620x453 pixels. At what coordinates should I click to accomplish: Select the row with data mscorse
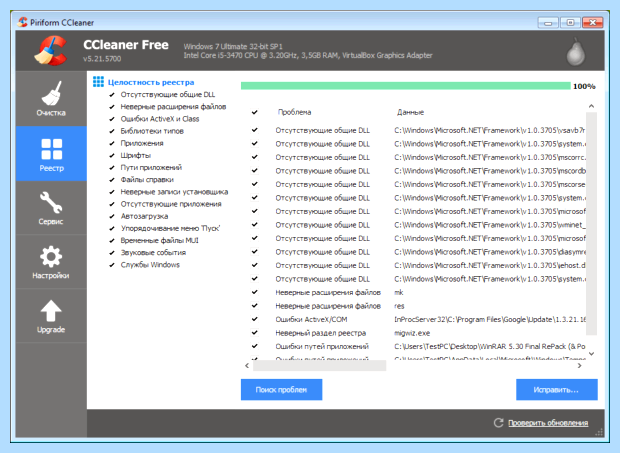coord(418,184)
